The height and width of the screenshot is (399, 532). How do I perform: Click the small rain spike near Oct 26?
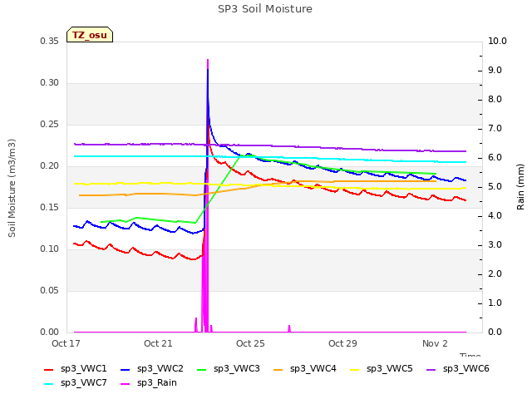tap(289, 328)
